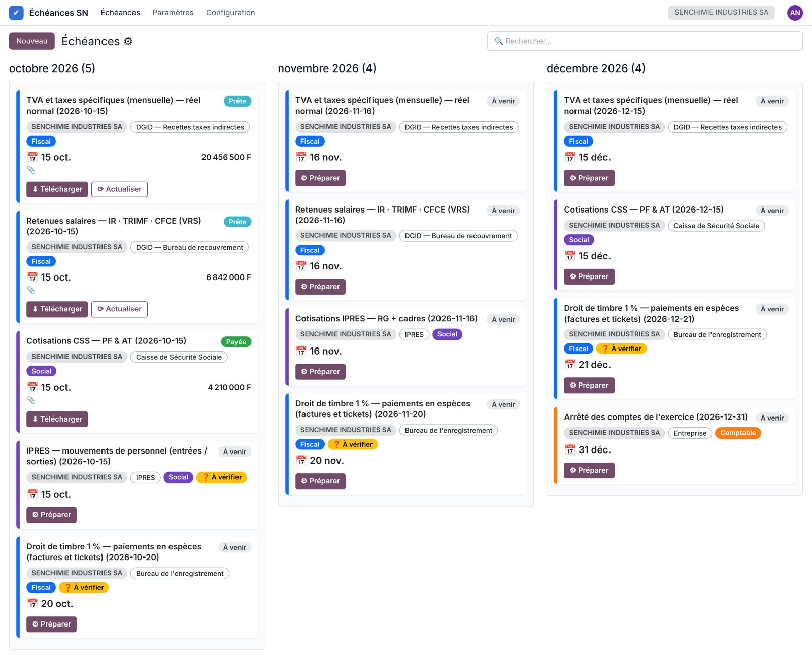Click Préparer on November TVA card
Image resolution: width=812 pixels, height=661 pixels.
coord(321,178)
